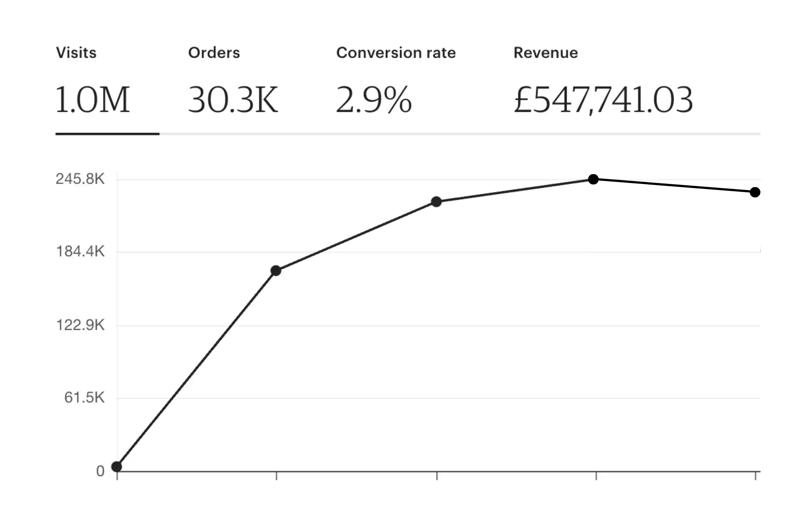Switch to the Visits tab
Screen dimensions: 812x511
[x=76, y=53]
